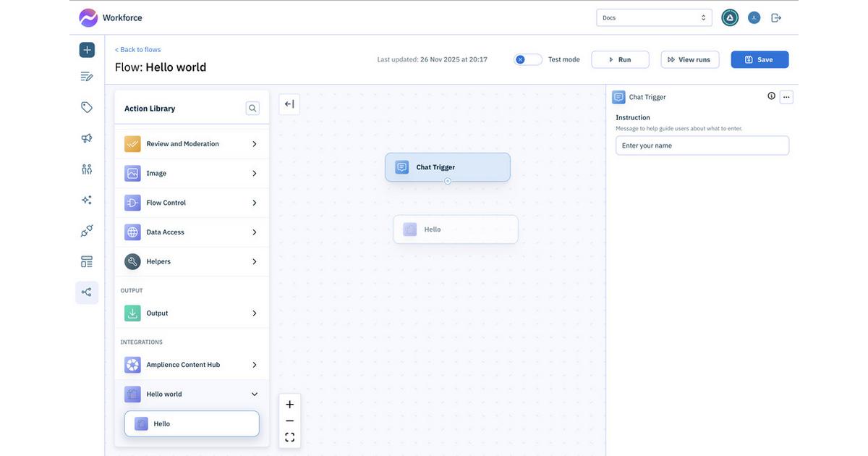
Task: Click the Helpers wrench icon
Action: [x=132, y=261]
